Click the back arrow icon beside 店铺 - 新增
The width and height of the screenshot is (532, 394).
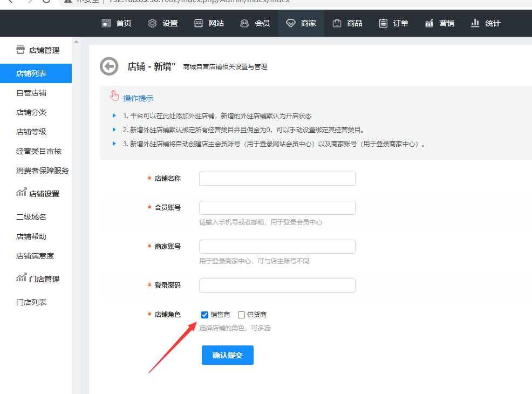109,66
